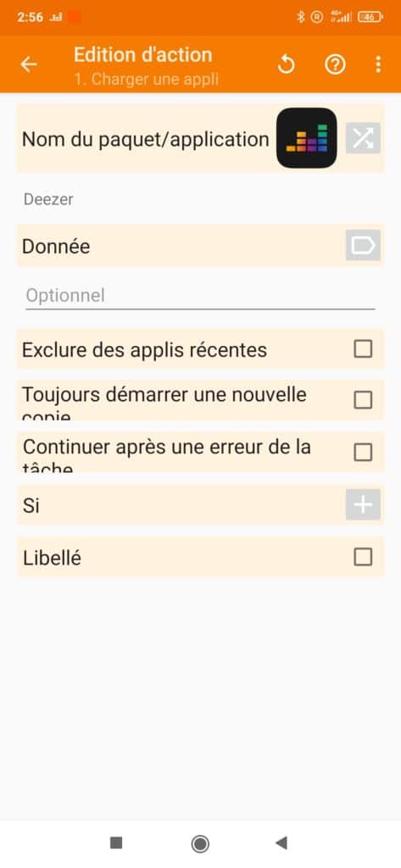Tap Android recent apps square button
The height and width of the screenshot is (868, 401).
coord(116,843)
